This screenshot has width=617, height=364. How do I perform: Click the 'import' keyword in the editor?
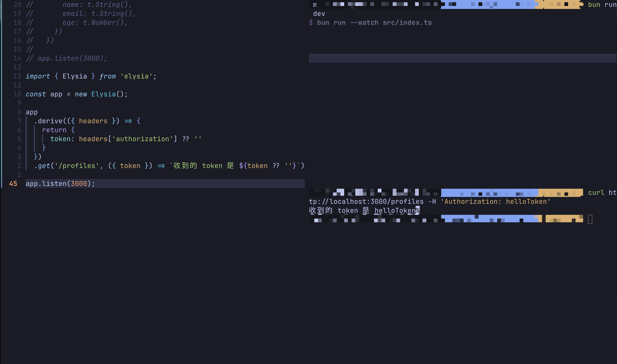tap(38, 76)
